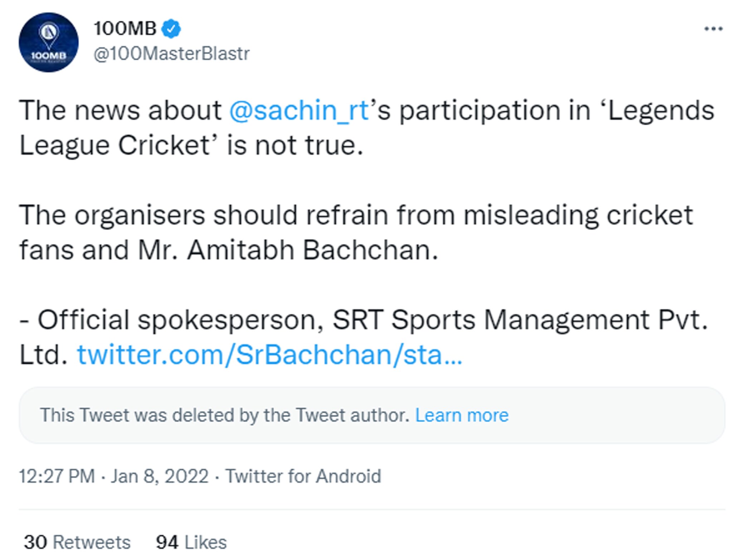Screen dimensions: 733x560
Task: Open the 12:27 PM Jan 8, 2022 timestamp
Action: click(x=113, y=476)
